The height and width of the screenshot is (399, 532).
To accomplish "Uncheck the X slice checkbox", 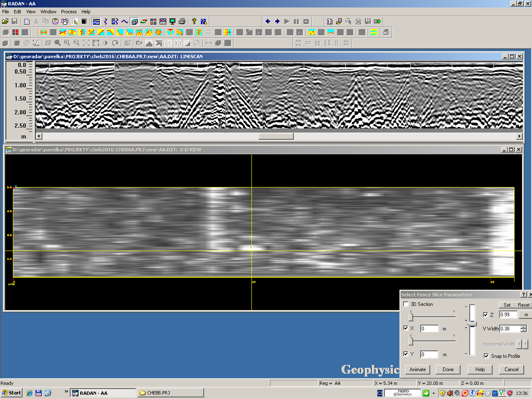I will tap(406, 328).
